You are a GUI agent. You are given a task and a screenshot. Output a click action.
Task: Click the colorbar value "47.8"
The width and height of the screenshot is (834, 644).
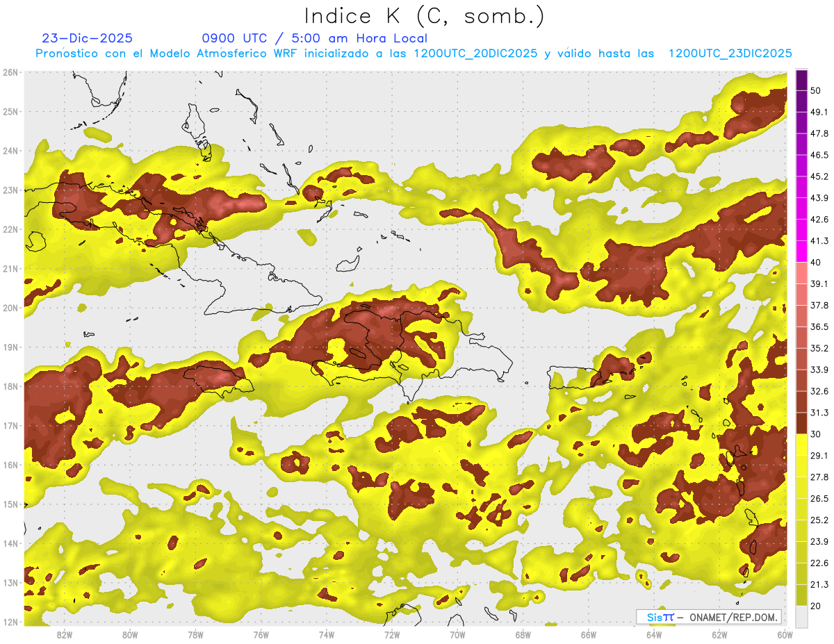point(819,133)
